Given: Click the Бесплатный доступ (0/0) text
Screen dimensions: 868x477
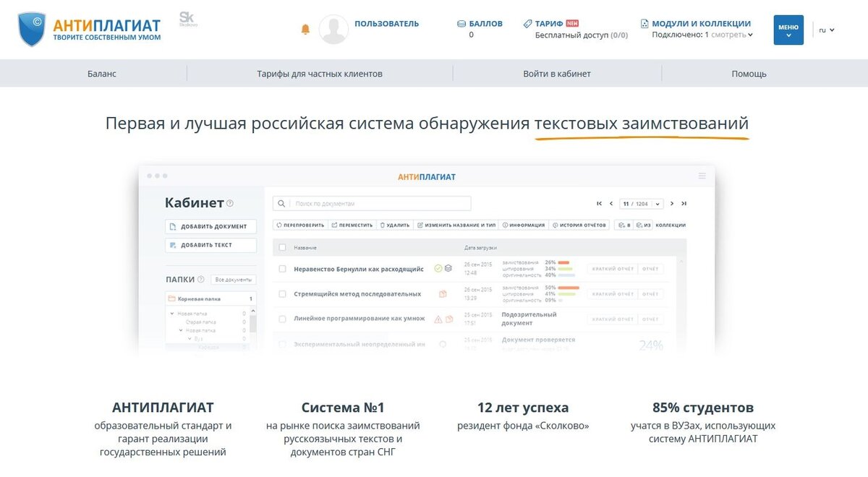Looking at the screenshot, I should pos(582,35).
